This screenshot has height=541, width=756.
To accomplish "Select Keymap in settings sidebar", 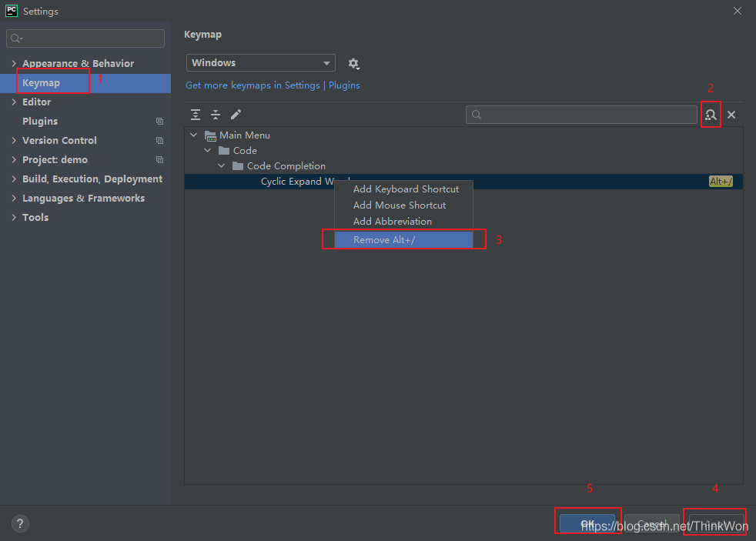I will [x=41, y=83].
